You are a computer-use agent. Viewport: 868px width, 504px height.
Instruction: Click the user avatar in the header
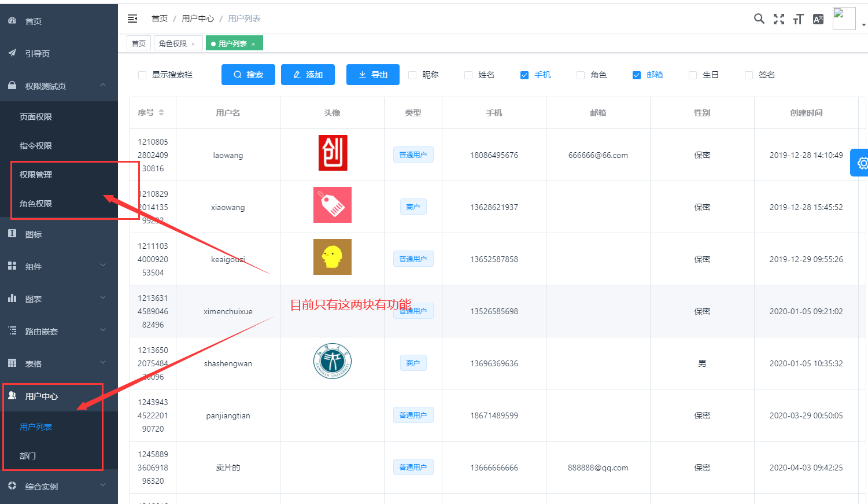pyautogui.click(x=844, y=19)
